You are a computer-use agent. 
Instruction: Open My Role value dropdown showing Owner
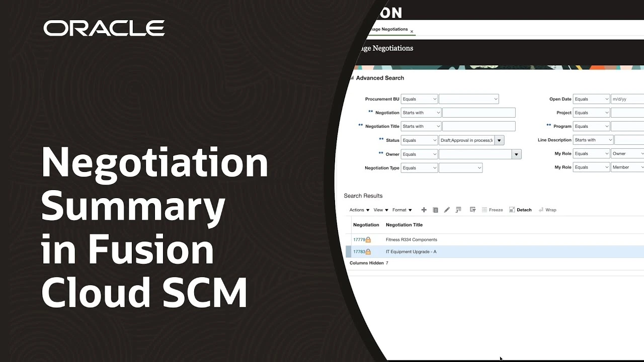coord(627,153)
